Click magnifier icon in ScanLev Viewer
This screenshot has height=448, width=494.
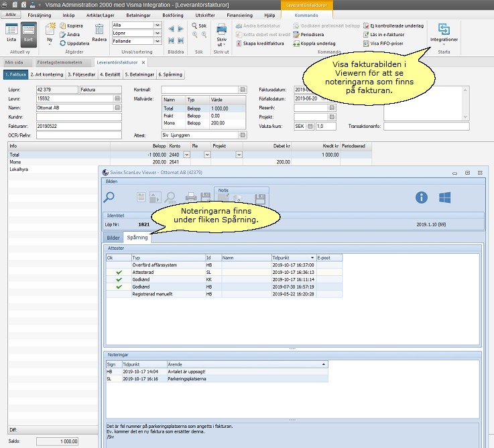point(109,198)
